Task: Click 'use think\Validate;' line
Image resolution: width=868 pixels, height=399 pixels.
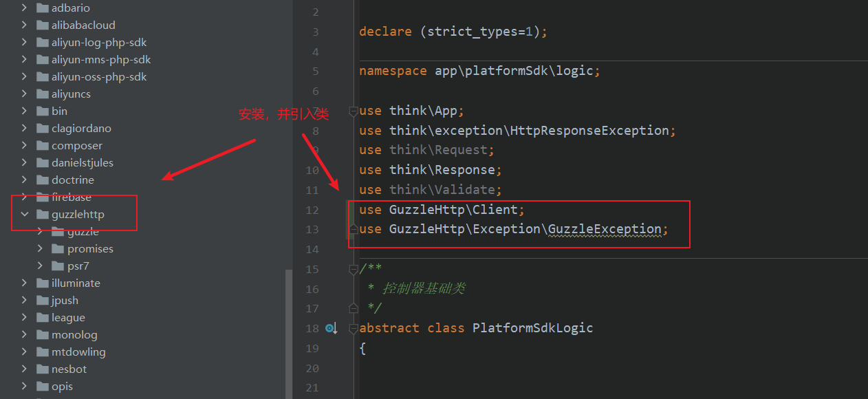Action: coord(431,190)
